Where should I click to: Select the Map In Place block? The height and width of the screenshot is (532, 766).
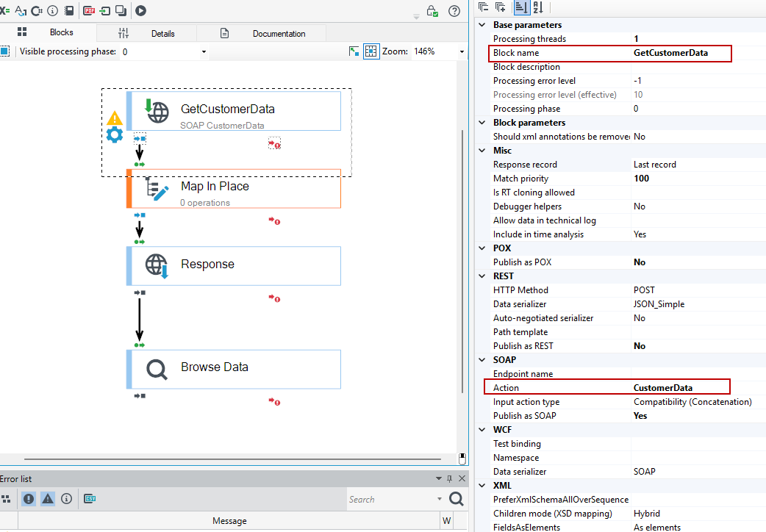coord(234,189)
